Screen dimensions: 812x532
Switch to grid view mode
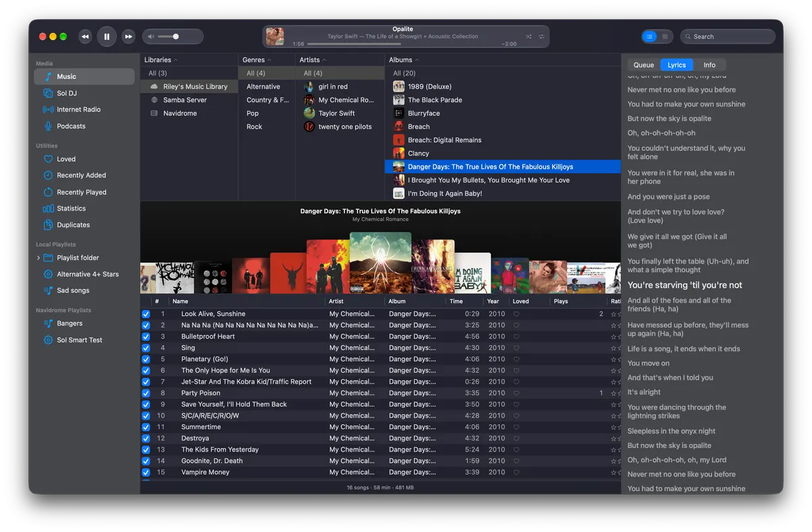pos(665,37)
